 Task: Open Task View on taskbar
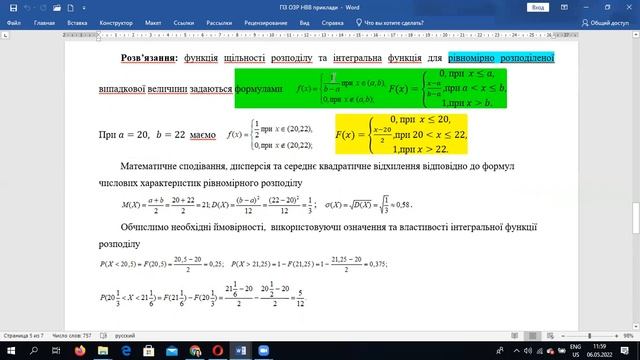[x=56, y=351]
